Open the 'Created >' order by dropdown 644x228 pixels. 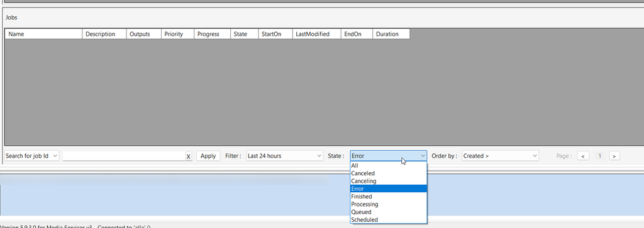click(x=500, y=156)
